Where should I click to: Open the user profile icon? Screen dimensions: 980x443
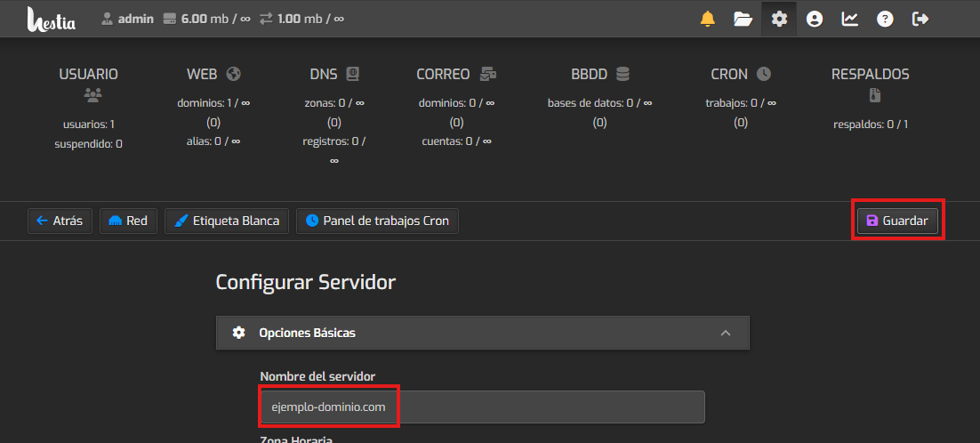click(815, 19)
